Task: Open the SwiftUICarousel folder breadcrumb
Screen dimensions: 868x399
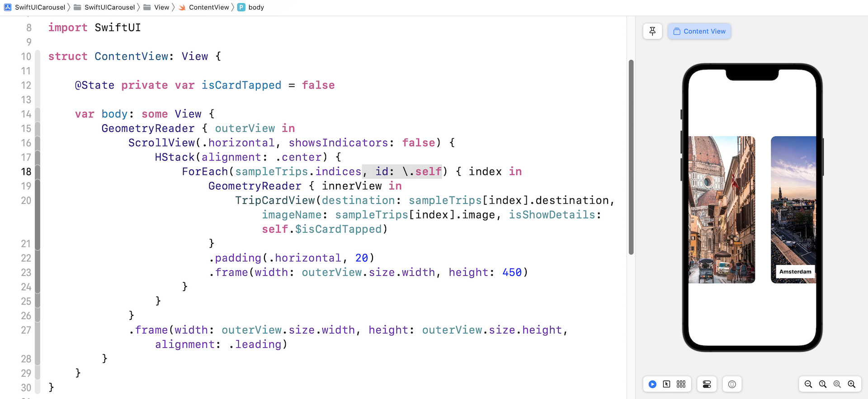Action: point(104,7)
